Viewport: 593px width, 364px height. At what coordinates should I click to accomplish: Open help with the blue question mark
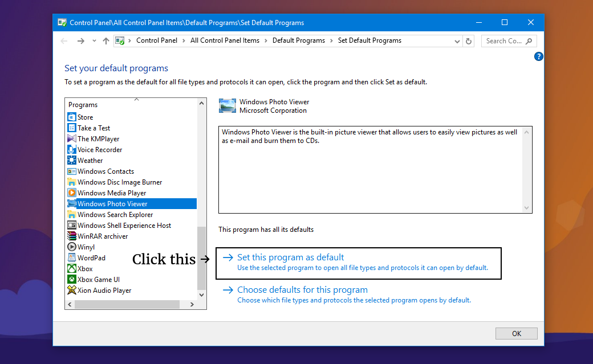pyautogui.click(x=538, y=57)
